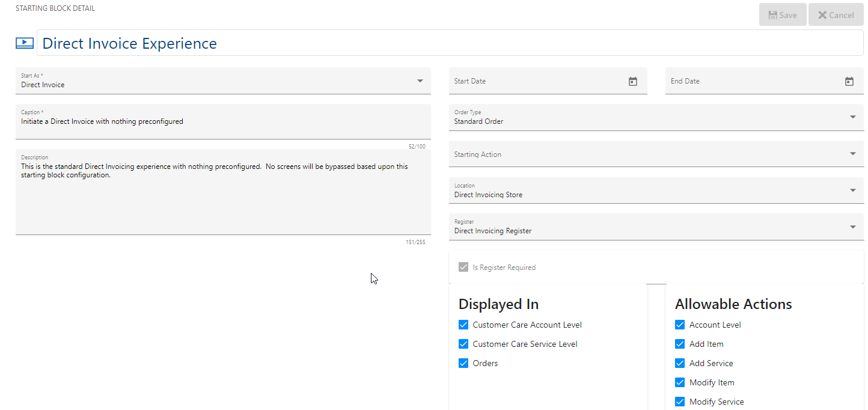868x410 pixels.
Task: Click the Allowable Actions heading
Action: [733, 304]
